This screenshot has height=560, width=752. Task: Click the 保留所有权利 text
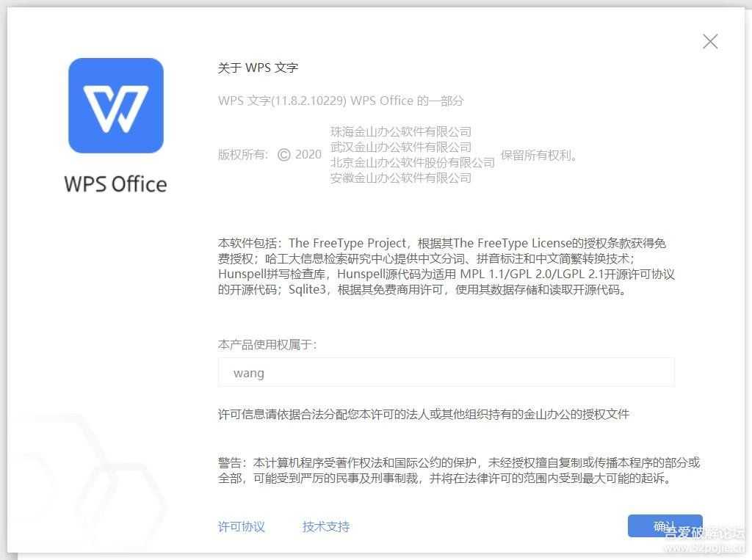pyautogui.click(x=539, y=155)
